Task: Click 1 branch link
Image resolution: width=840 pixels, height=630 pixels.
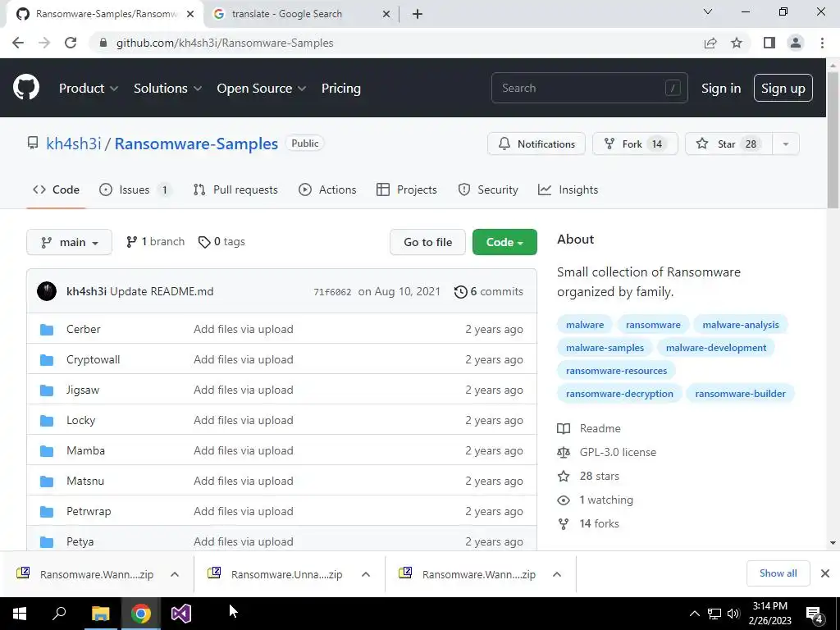Action: click(x=155, y=242)
